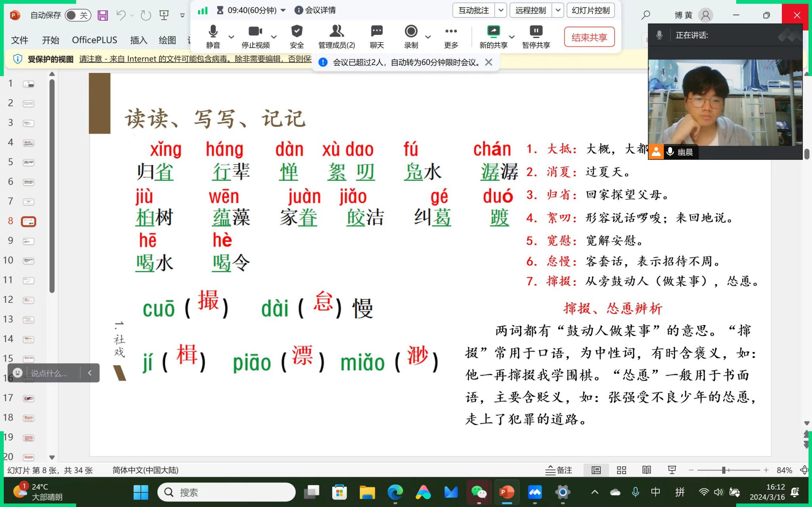Toggle the AutoSave switch
This screenshot has width=812, height=507.
[x=78, y=15]
